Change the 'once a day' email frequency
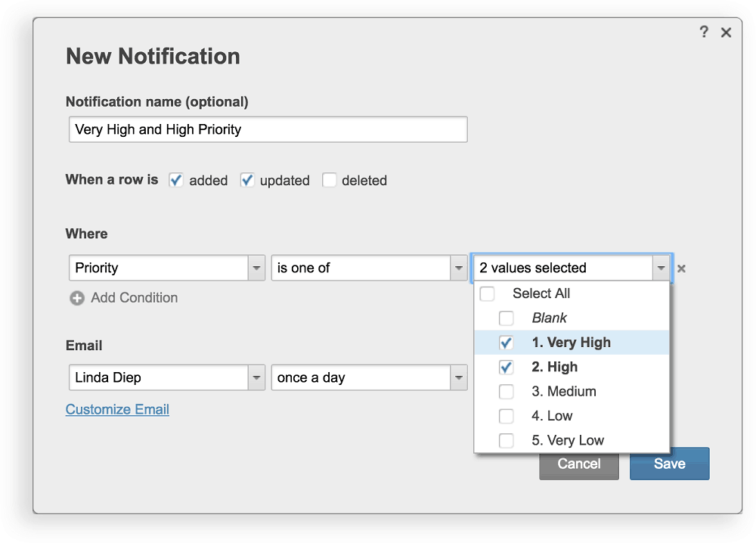 click(x=459, y=377)
